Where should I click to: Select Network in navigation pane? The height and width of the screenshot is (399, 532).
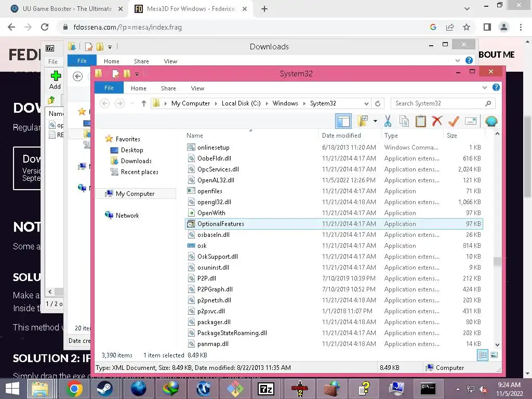point(127,215)
